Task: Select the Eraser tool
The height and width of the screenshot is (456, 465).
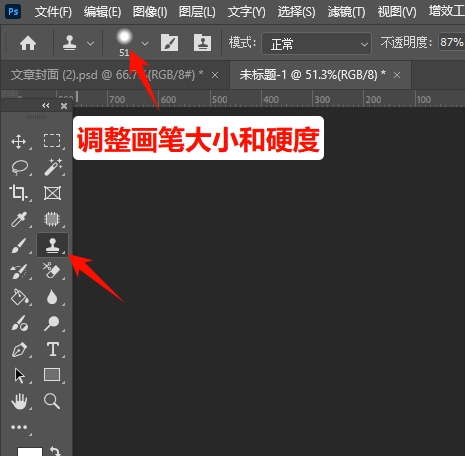Action: tap(52, 270)
